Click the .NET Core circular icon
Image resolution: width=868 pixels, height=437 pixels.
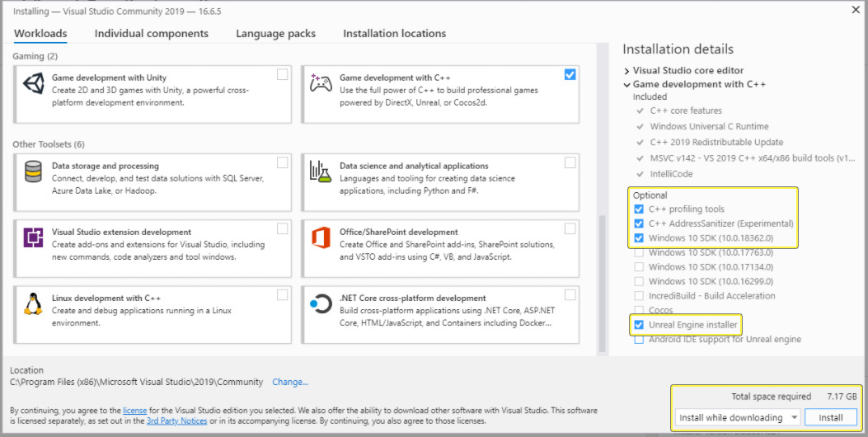(x=321, y=303)
